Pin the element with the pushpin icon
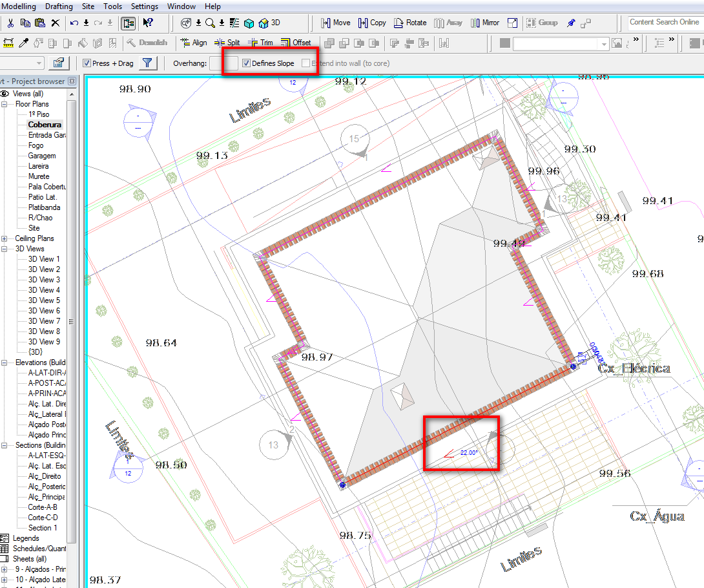The height and width of the screenshot is (588, 704). [571, 23]
